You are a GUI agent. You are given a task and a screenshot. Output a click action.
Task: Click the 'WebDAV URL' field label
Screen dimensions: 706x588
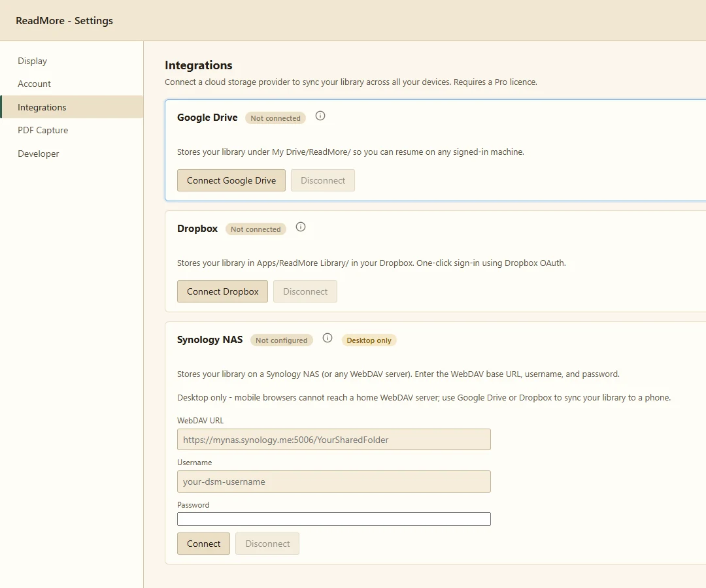tap(201, 420)
